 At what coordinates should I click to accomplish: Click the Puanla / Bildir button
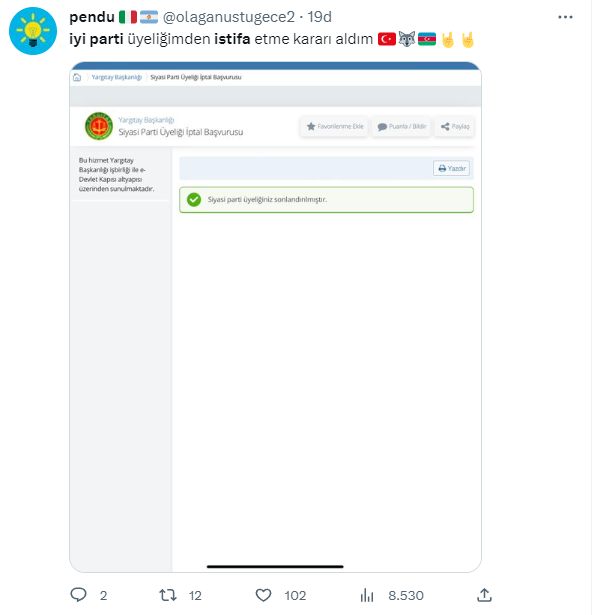click(x=402, y=127)
